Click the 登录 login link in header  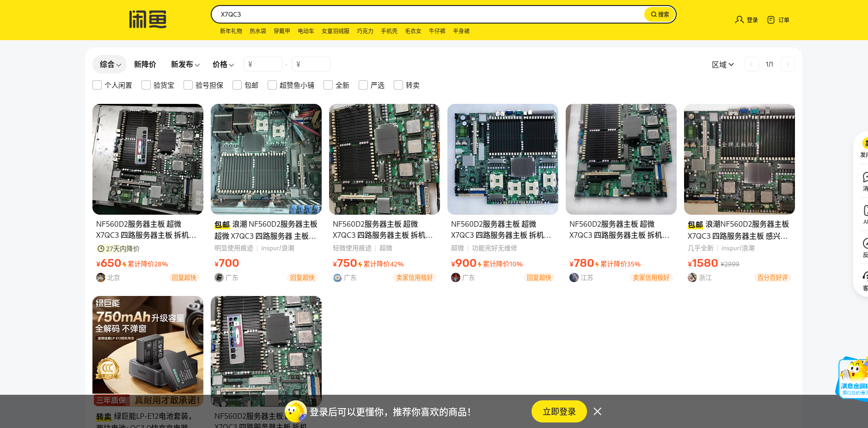pos(752,20)
